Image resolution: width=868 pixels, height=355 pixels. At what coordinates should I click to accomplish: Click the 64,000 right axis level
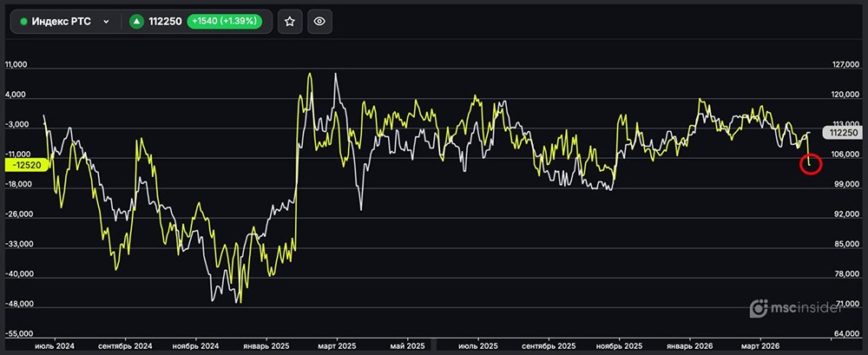(845, 334)
